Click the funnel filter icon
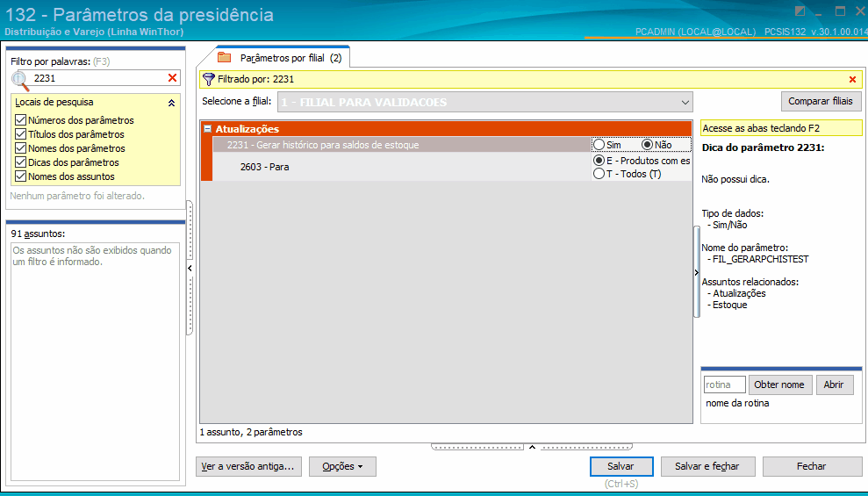 [x=208, y=79]
